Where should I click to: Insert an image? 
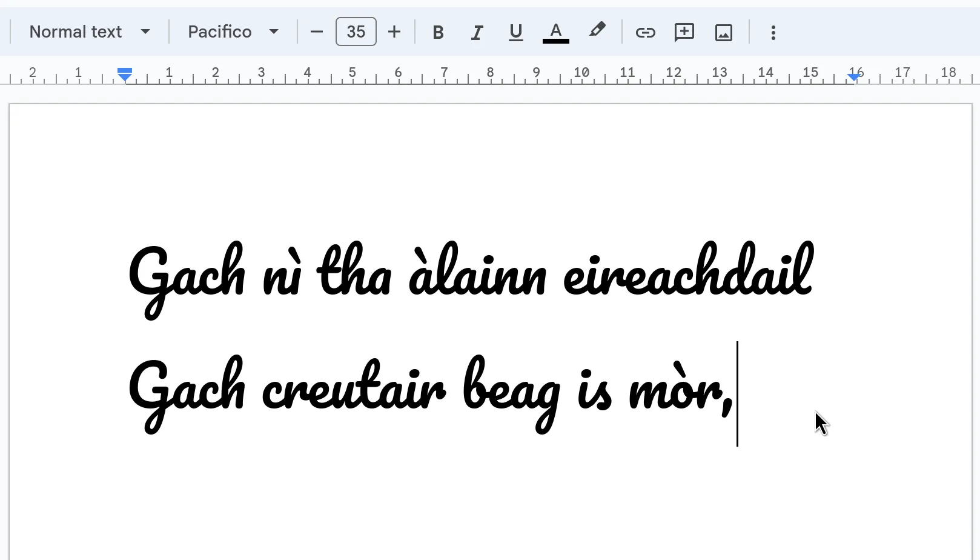[x=723, y=32]
